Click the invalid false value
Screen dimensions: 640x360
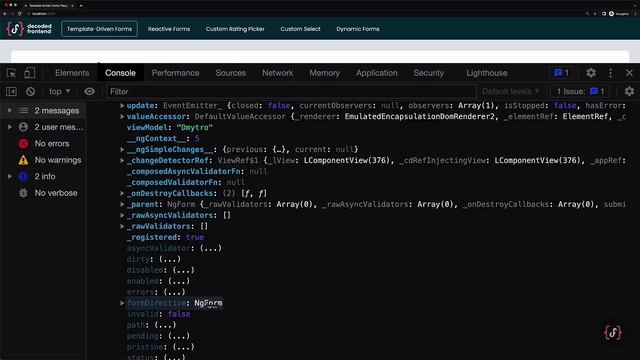(179, 314)
